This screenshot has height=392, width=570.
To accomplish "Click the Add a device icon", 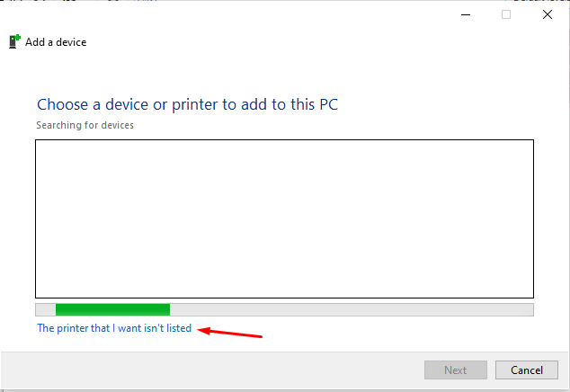I will click(14, 41).
